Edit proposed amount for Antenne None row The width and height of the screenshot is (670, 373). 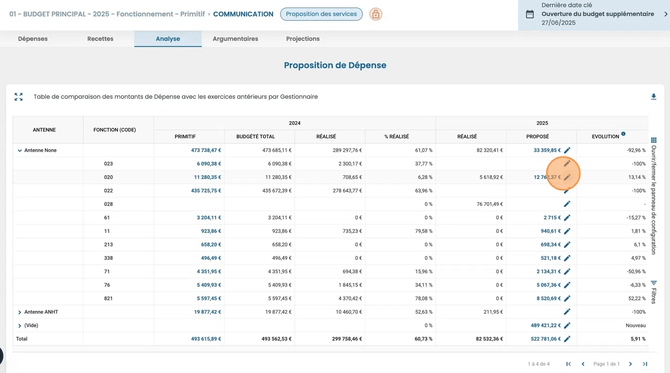click(x=567, y=150)
